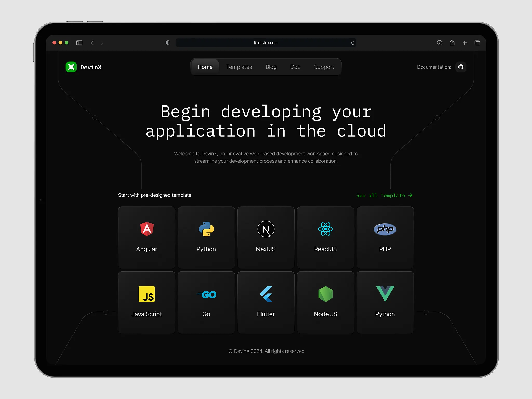Choose the ReactJS template label
Viewport: 532px width, 399px height.
[x=325, y=249]
